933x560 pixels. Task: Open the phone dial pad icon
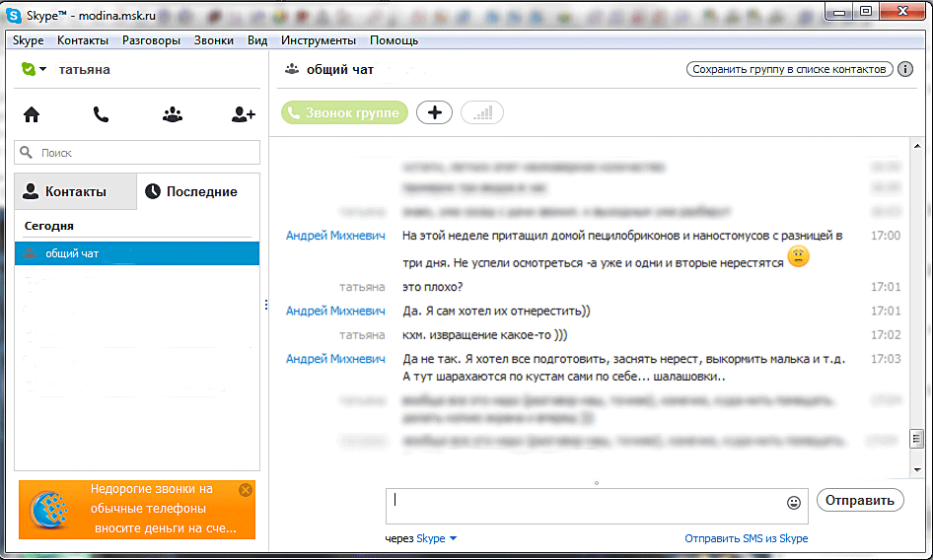[102, 114]
